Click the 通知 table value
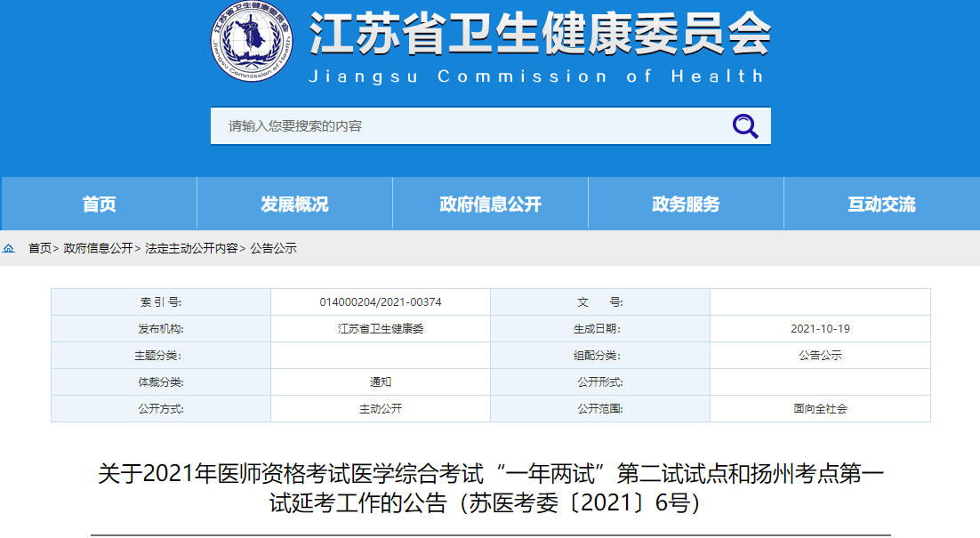Image resolution: width=980 pixels, height=538 pixels. (380, 381)
